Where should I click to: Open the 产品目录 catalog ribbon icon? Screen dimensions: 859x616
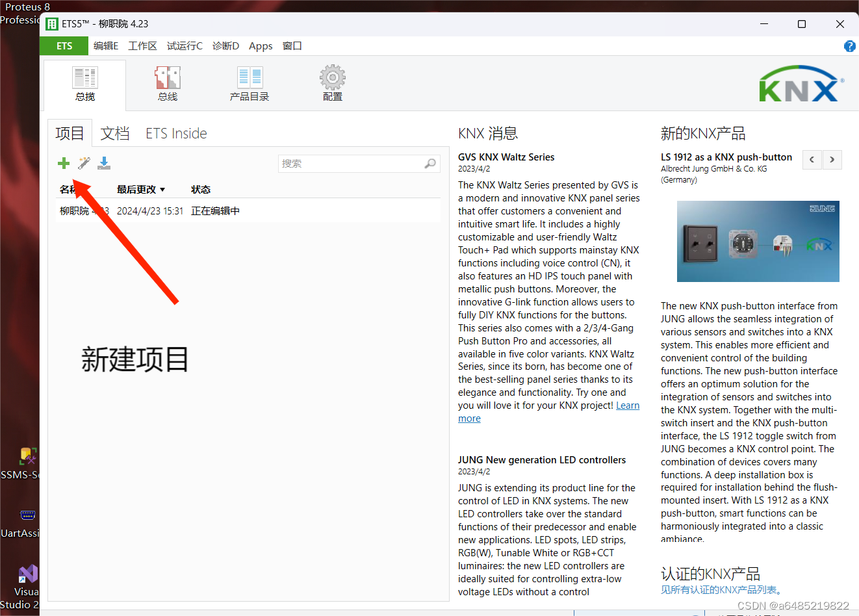click(x=250, y=84)
